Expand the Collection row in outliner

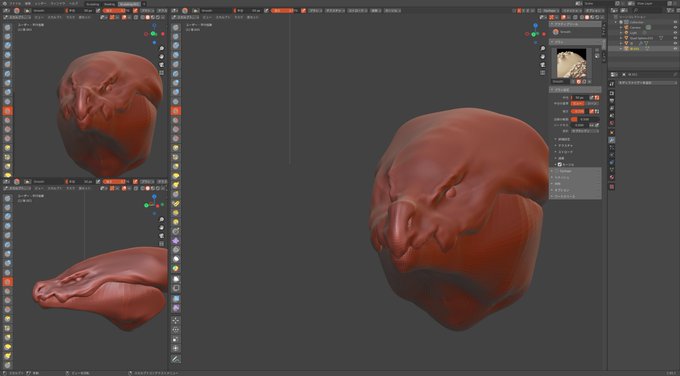pos(615,22)
